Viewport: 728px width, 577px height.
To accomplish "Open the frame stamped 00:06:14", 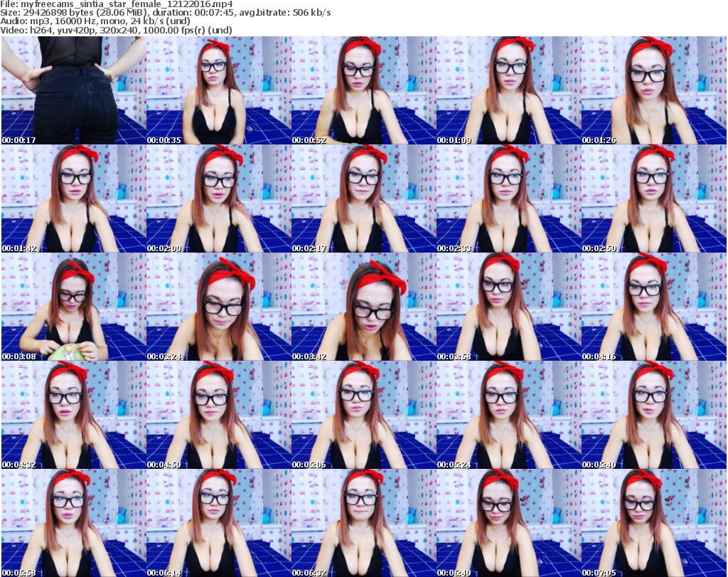I will [x=219, y=523].
